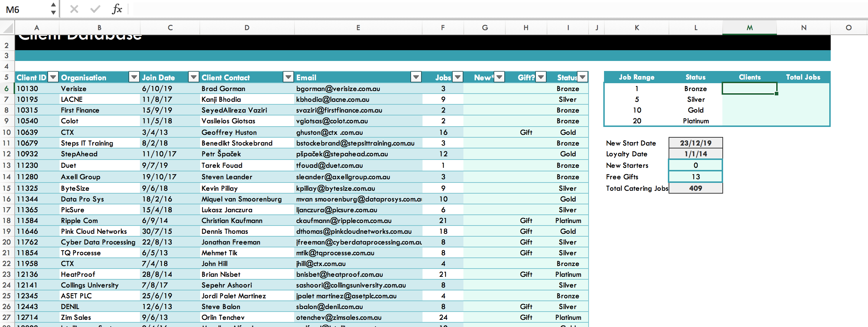Open the Join Date filter dropdown
Screen dimensions: 868x327
[193, 77]
